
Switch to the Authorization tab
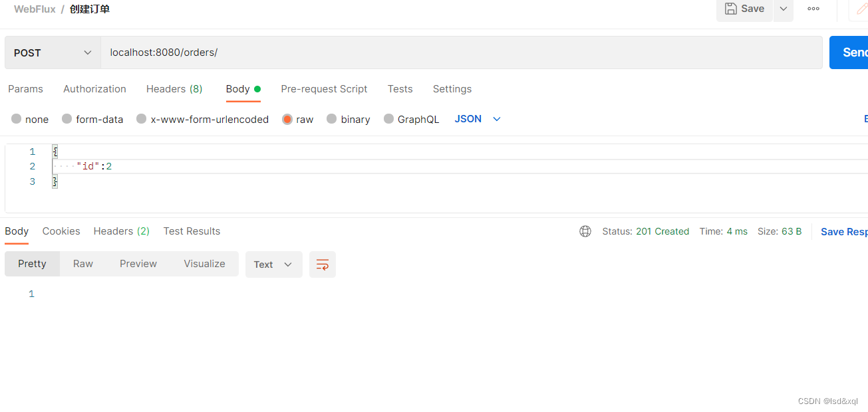[94, 89]
